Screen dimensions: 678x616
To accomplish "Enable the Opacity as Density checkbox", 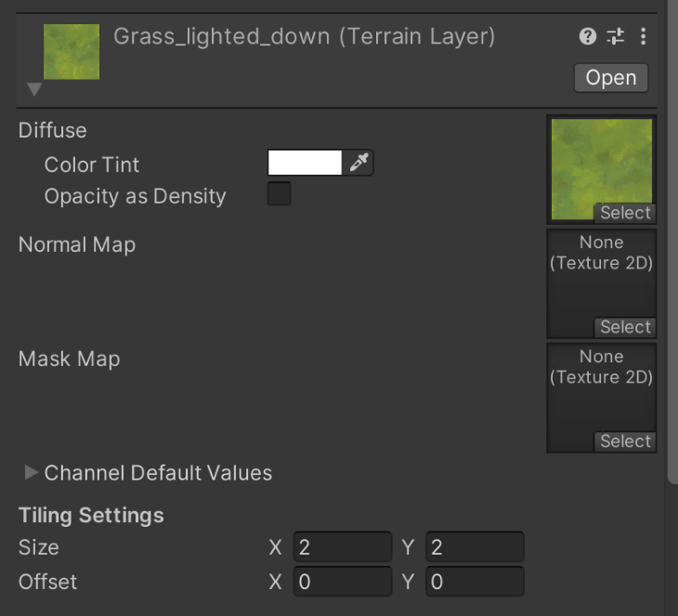I will coord(279,194).
